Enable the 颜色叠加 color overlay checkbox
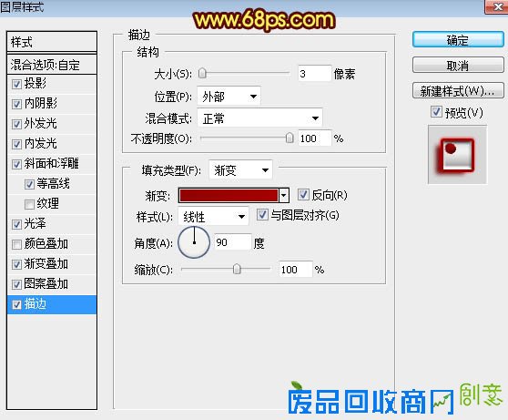The height and width of the screenshot is (420, 508). [x=16, y=244]
